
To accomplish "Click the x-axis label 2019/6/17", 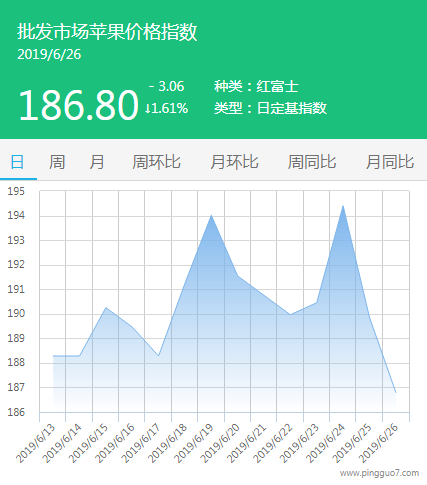I will (x=141, y=443).
